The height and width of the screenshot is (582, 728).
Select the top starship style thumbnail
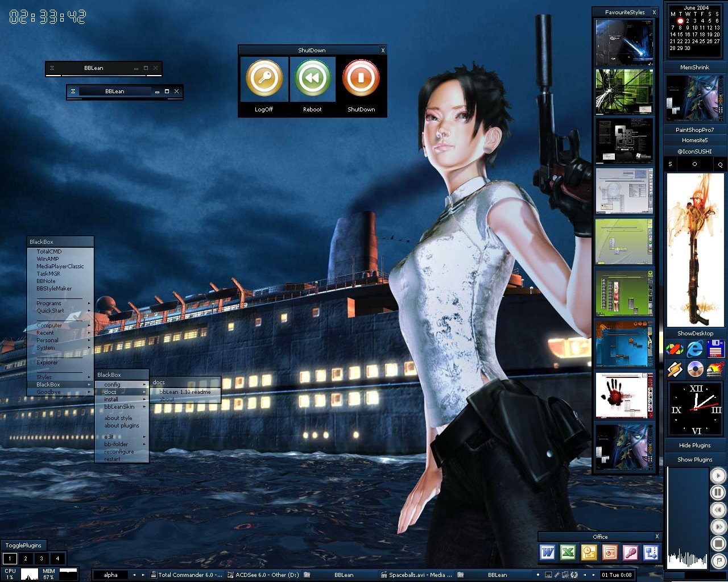point(624,42)
